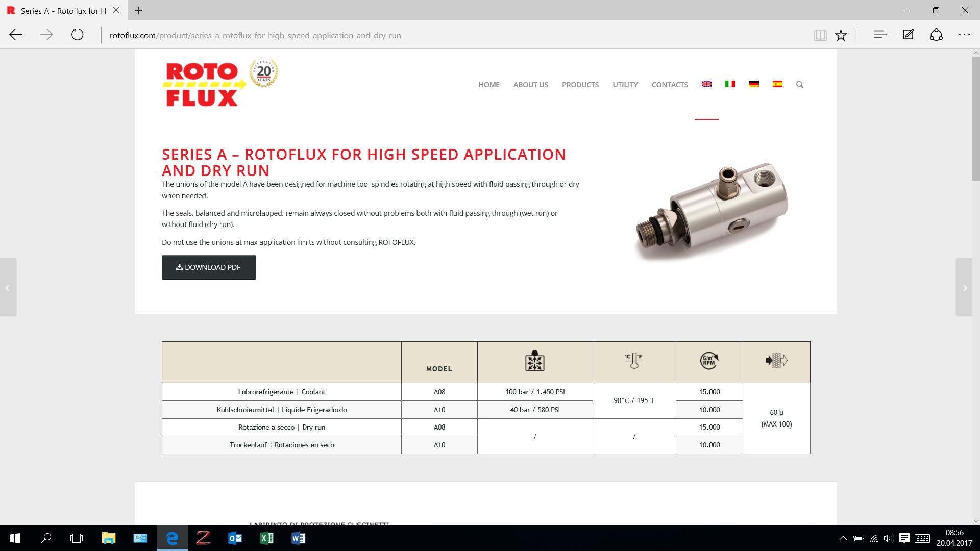Viewport: 980px width, 551px height.
Task: Click the 20 years anniversary badge
Action: 263,73
